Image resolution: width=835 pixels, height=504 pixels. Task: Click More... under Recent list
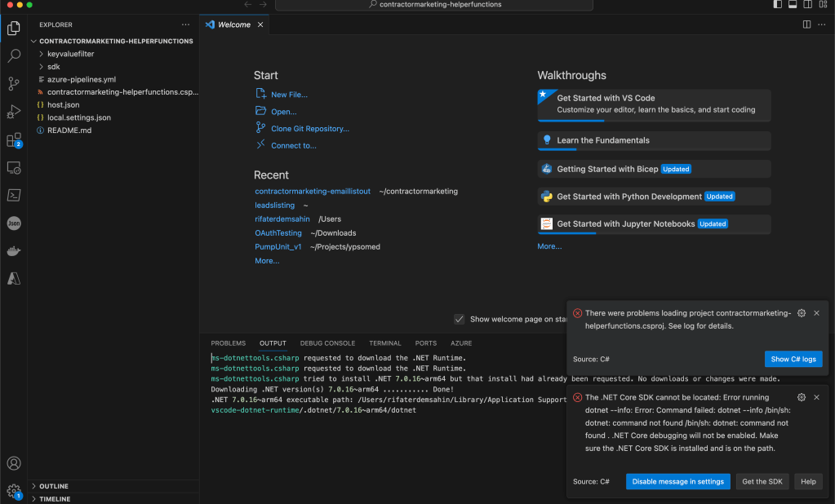pyautogui.click(x=267, y=261)
